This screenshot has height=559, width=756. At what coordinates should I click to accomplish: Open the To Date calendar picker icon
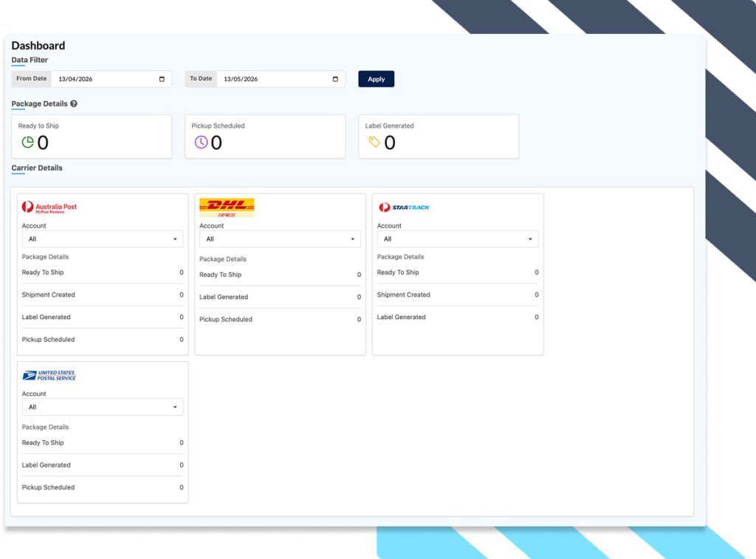[335, 79]
